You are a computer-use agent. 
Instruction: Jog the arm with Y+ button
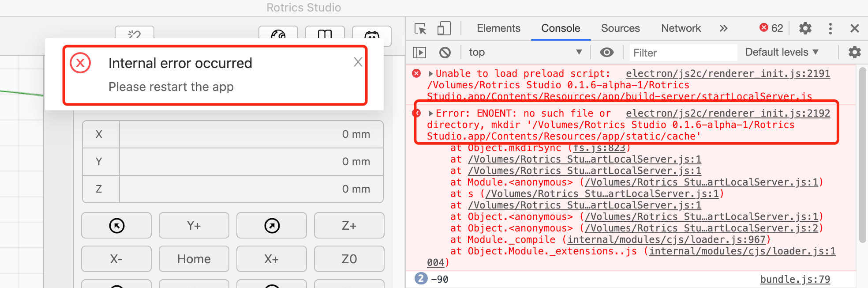pos(194,225)
